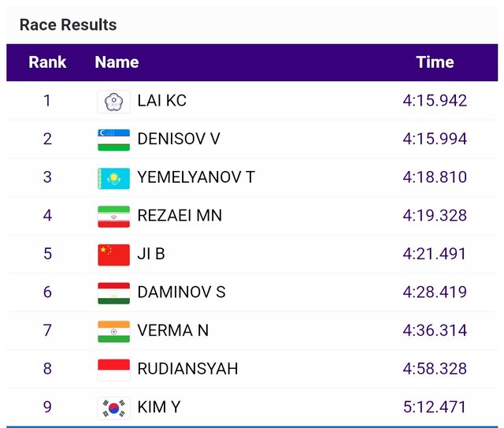Click the South Korea flag beside KIM Y

pyautogui.click(x=113, y=408)
